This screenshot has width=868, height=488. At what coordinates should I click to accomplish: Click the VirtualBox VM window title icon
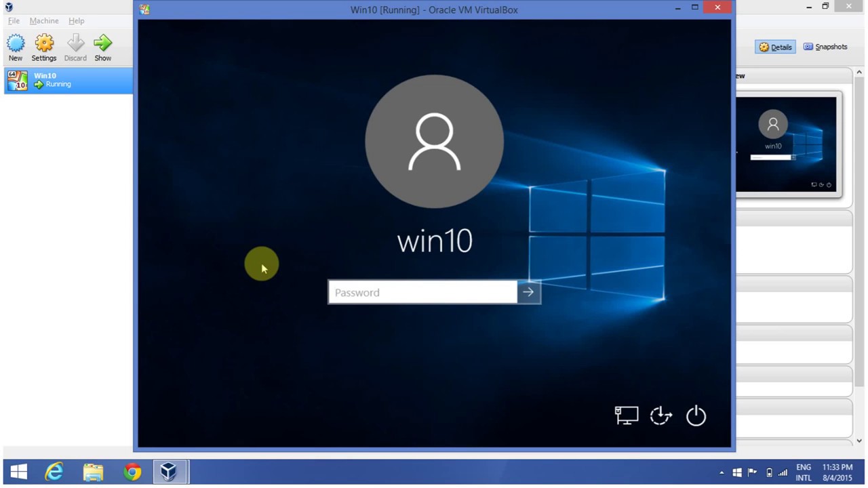tap(144, 9)
